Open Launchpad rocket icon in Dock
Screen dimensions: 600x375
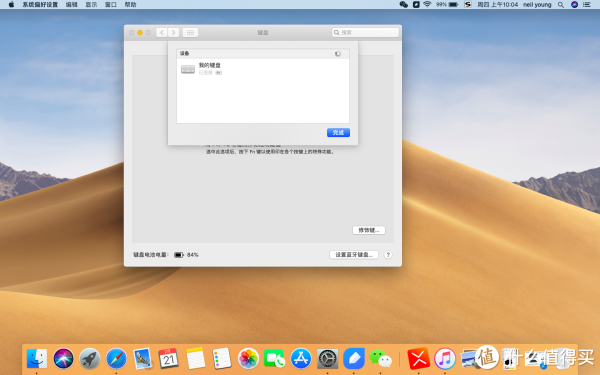(x=90, y=359)
